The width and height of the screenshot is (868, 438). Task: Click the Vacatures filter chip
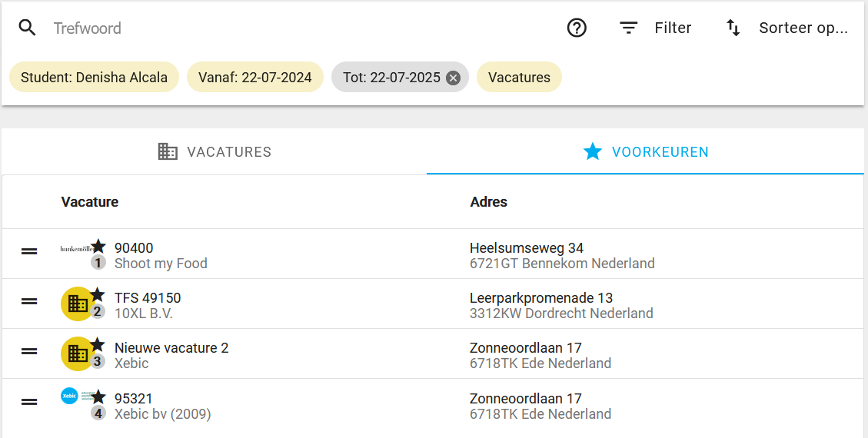point(519,78)
